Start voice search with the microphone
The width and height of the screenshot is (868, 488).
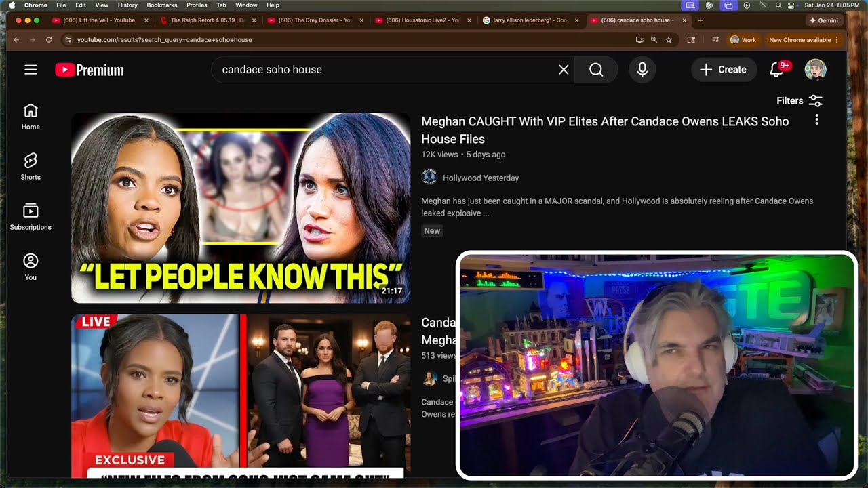click(642, 70)
